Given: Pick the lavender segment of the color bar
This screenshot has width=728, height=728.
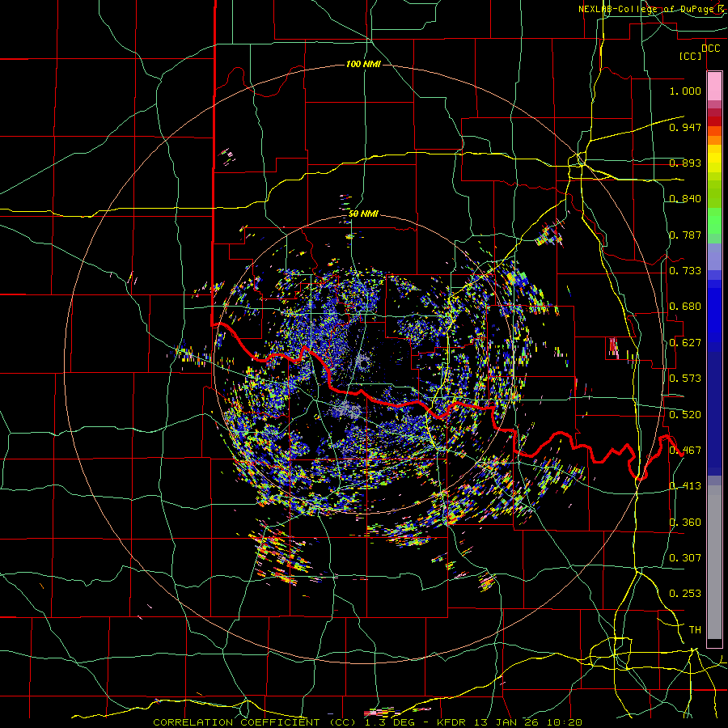Looking at the screenshot, I should (714, 256).
